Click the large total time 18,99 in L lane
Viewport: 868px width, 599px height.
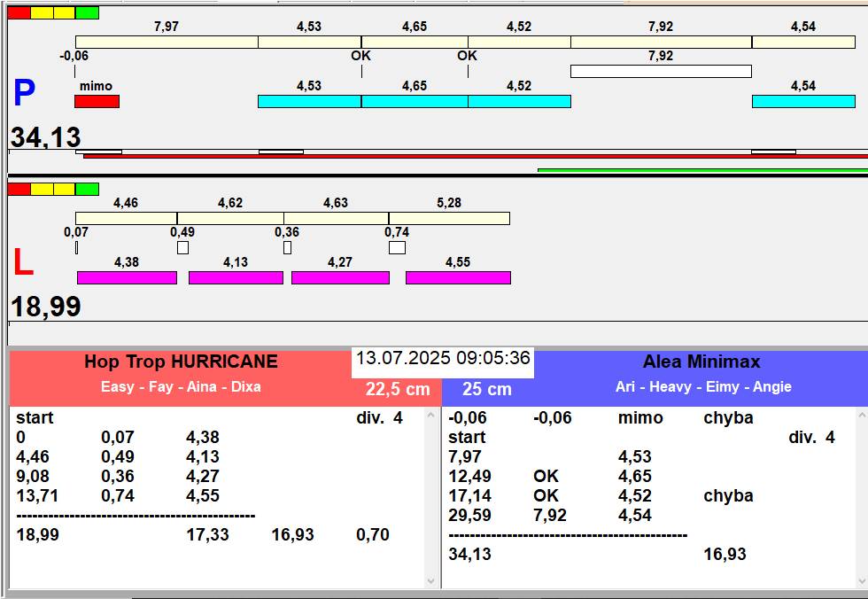[x=46, y=306]
